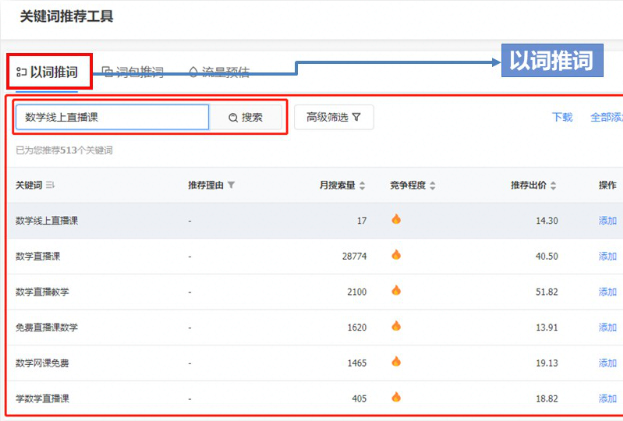Screen dimensions: 623x421
Task: Add the keyword 数学直播课
Action: pos(607,256)
